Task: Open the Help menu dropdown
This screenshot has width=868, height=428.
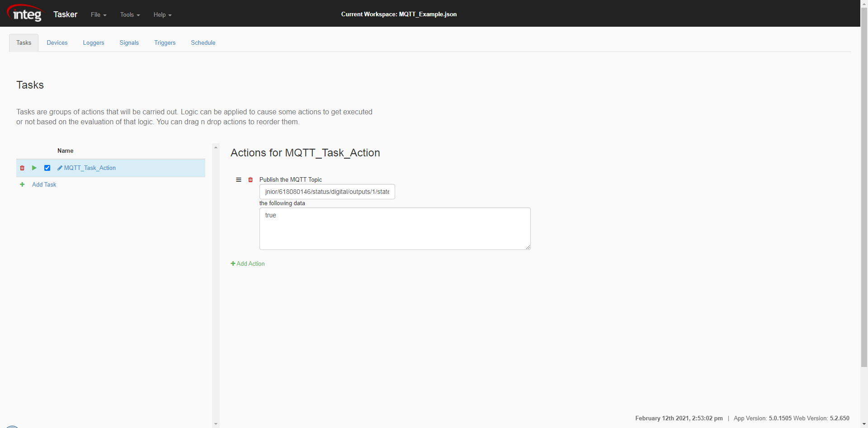Action: 162,14
